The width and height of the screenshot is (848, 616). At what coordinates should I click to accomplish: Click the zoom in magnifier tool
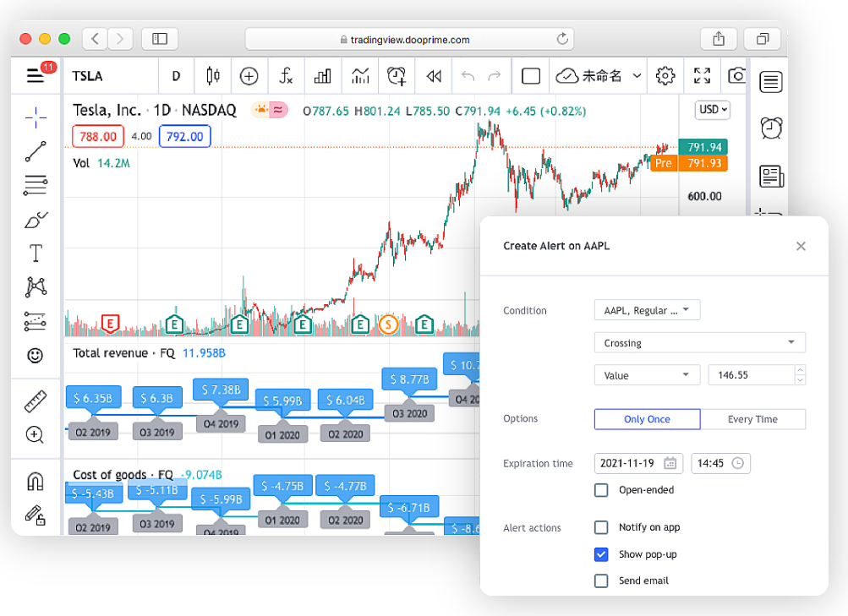35,435
